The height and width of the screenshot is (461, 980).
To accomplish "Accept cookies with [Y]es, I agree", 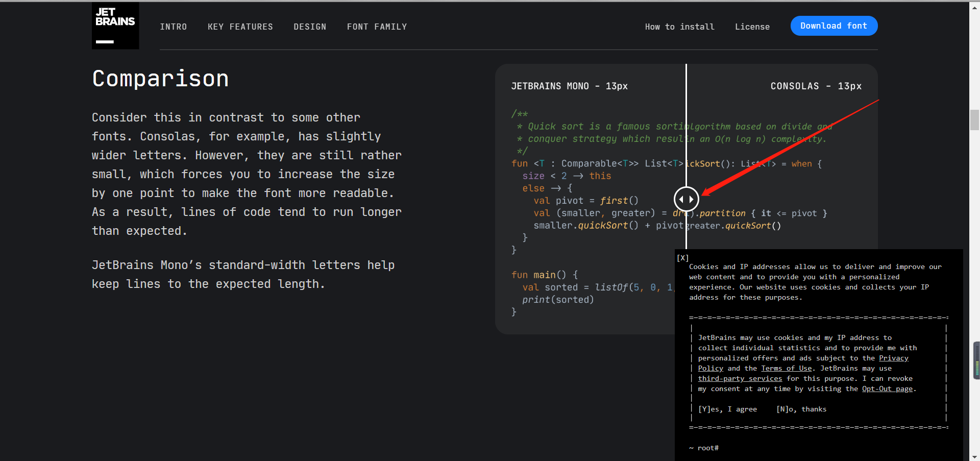I will [x=728, y=409].
